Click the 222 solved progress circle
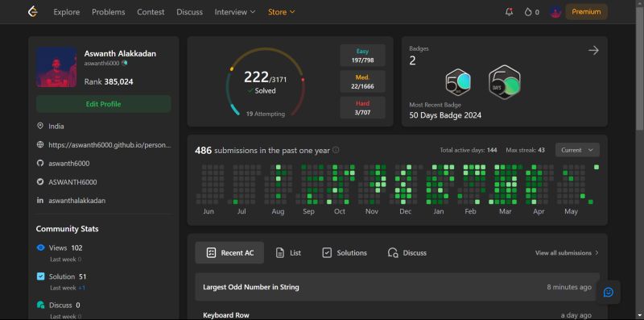This screenshot has width=644, height=320. (x=266, y=82)
